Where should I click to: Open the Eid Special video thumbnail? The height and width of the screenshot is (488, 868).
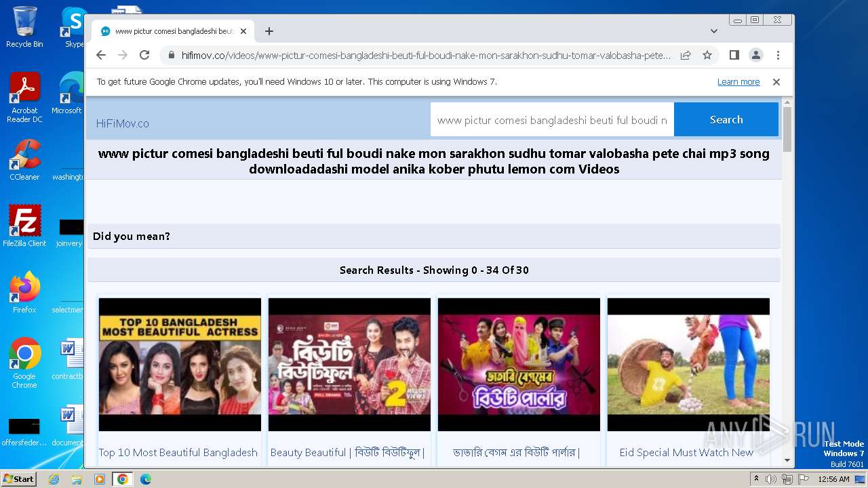(688, 365)
